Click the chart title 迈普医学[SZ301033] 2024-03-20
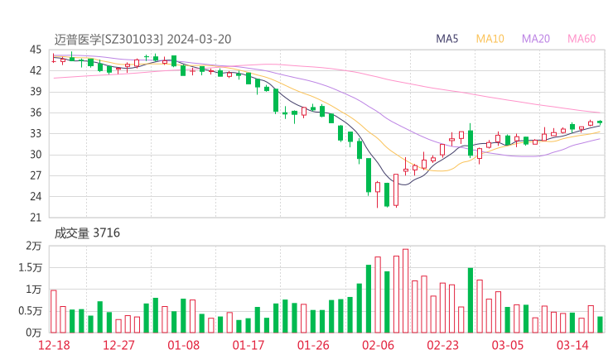 click(142, 39)
